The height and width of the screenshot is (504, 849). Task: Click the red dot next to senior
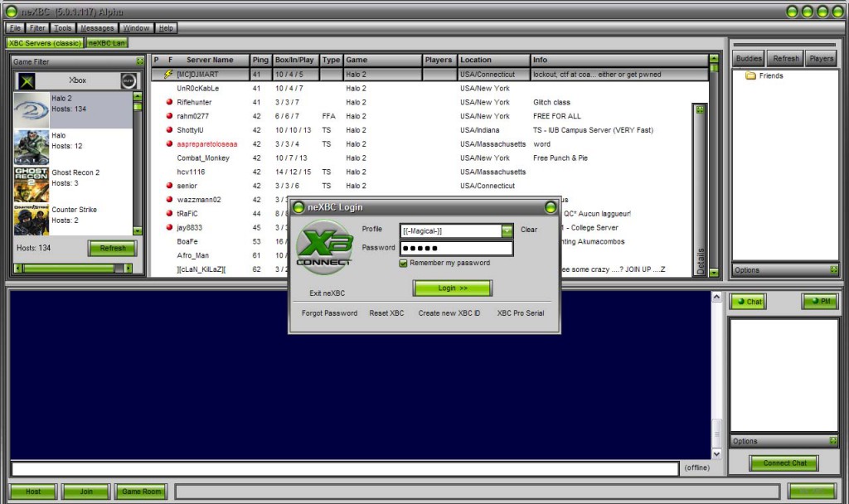coord(169,185)
